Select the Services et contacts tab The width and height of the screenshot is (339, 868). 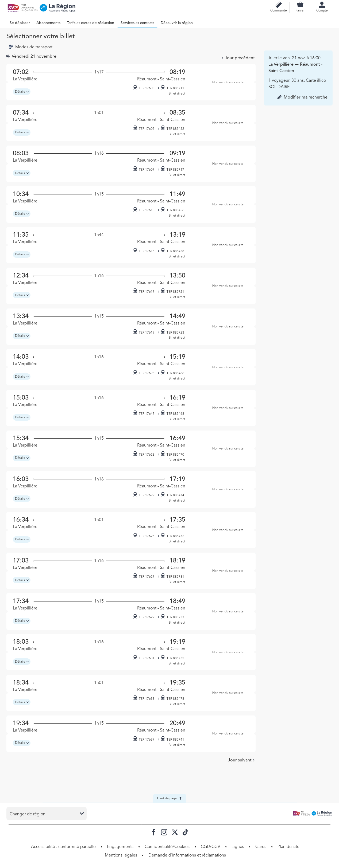coord(137,23)
